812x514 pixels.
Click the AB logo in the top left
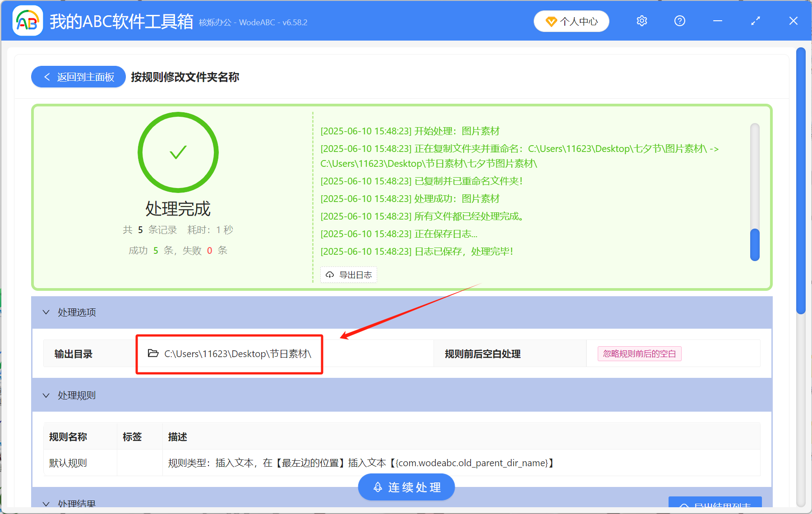click(27, 20)
